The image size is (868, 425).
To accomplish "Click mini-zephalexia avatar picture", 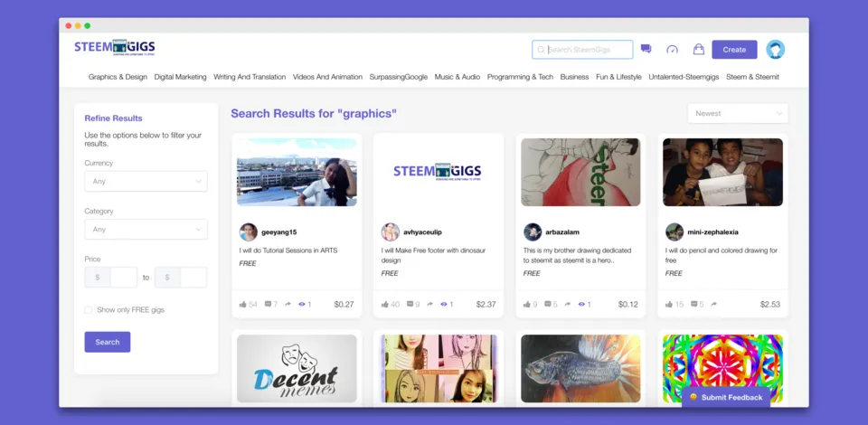I will 675,231.
